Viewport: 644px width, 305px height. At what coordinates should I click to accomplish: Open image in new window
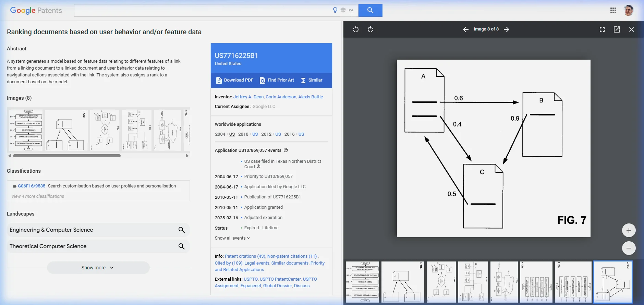pyautogui.click(x=617, y=29)
